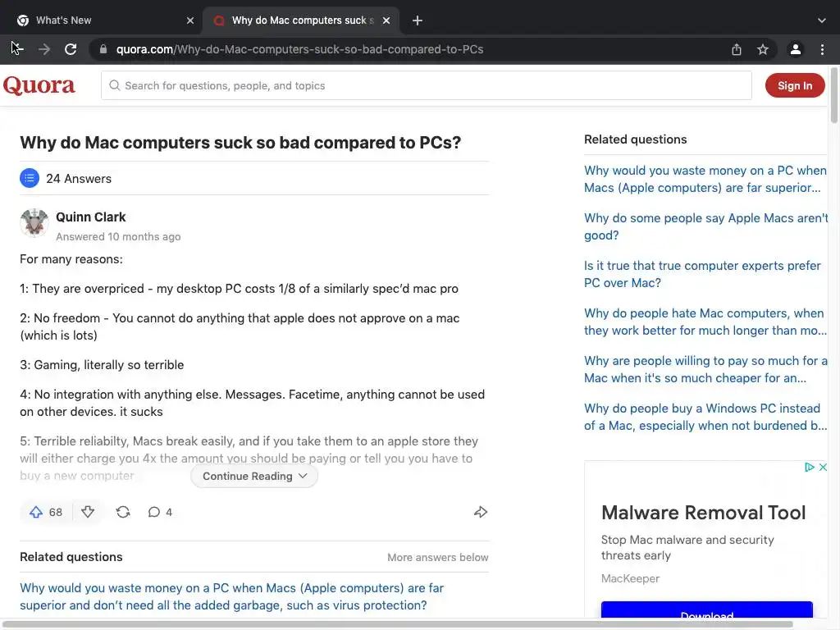840x630 pixels.
Task: Click the address bar URL
Action: point(300,49)
